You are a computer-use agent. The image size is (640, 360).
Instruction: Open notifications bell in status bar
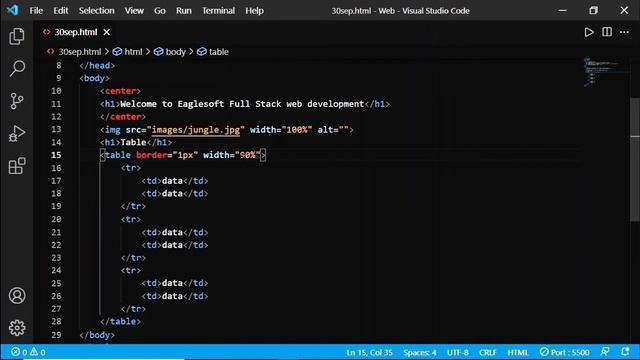pyautogui.click(x=625, y=352)
